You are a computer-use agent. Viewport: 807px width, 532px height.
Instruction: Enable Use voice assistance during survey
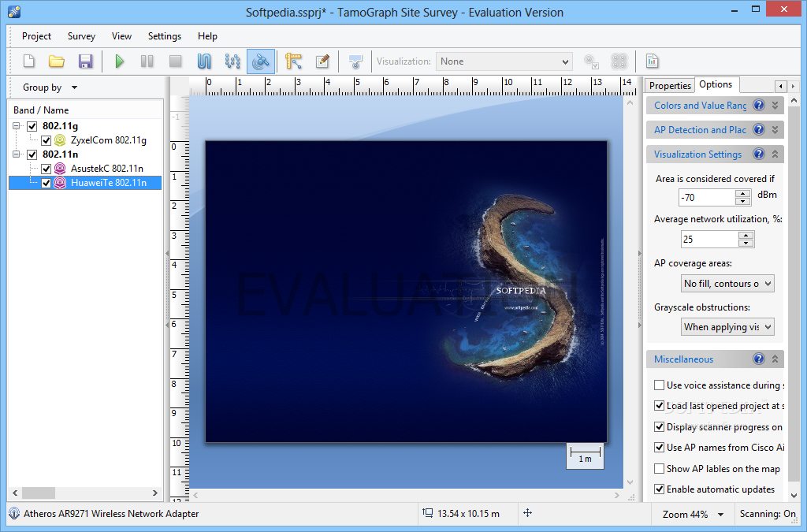click(x=659, y=385)
